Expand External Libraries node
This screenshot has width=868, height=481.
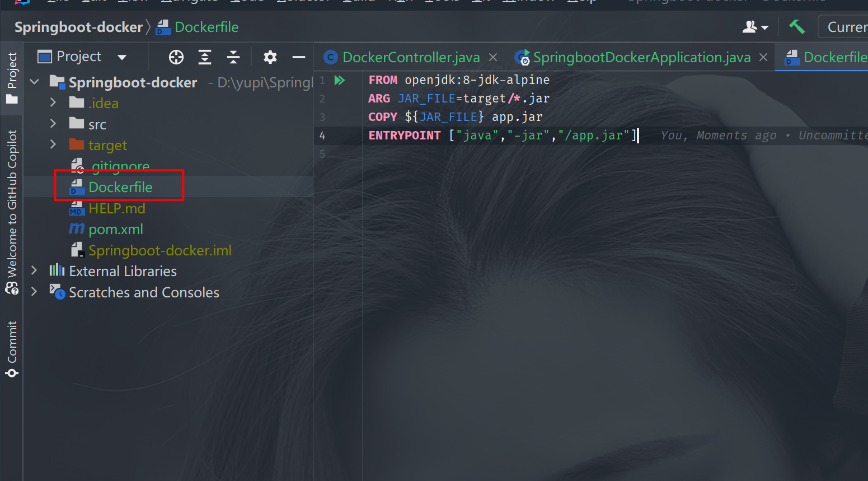[34, 271]
